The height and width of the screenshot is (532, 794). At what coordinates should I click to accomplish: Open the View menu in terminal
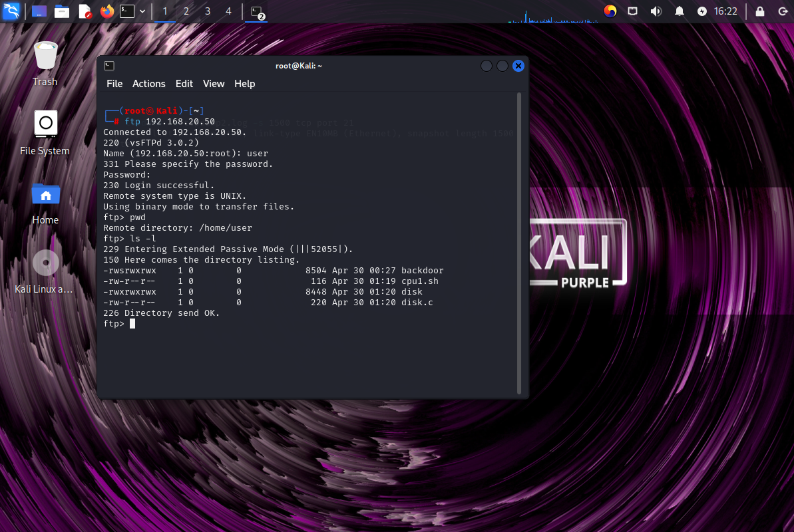[x=214, y=84]
